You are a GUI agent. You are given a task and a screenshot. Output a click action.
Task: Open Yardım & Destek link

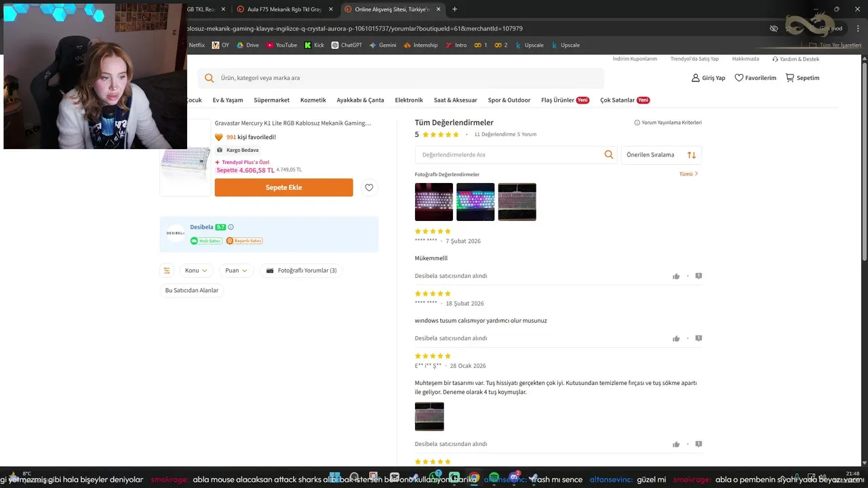[x=795, y=59]
